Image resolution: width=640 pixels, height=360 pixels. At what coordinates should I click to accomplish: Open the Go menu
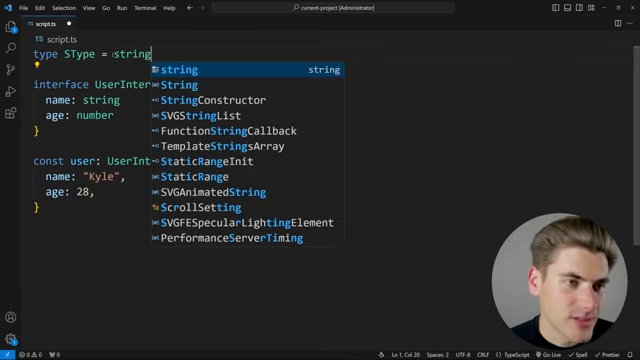tap(106, 8)
